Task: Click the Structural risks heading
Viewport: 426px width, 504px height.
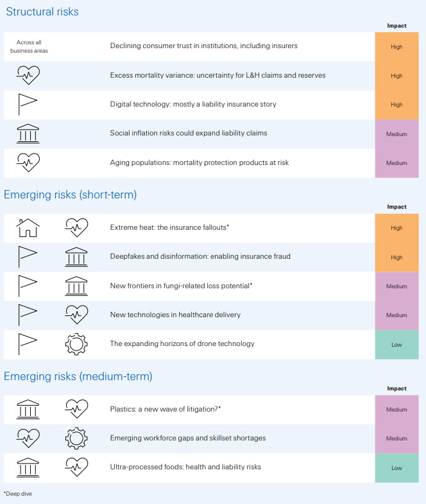Action: [42, 12]
